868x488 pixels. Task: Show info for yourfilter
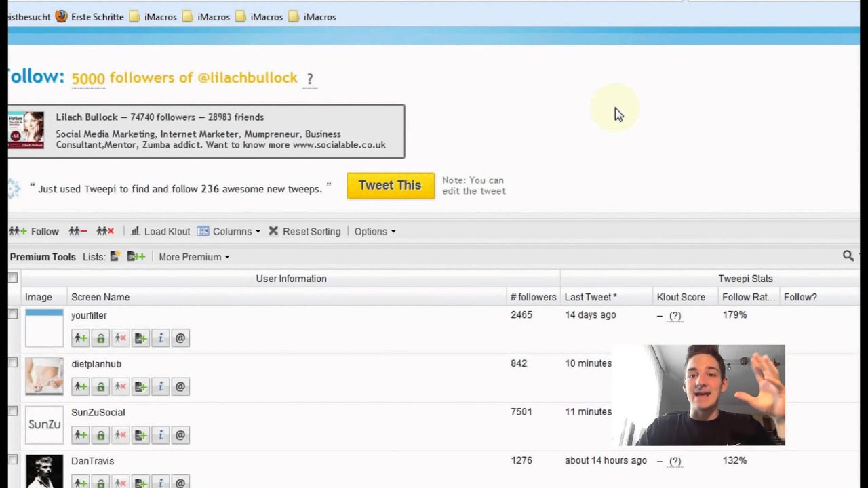pyautogui.click(x=160, y=338)
